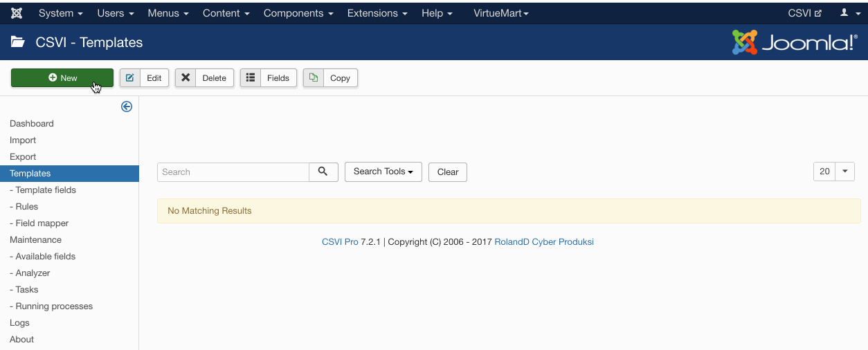Click the Copy label on the toolbar
This screenshot has width=868, height=350.
click(x=341, y=78)
